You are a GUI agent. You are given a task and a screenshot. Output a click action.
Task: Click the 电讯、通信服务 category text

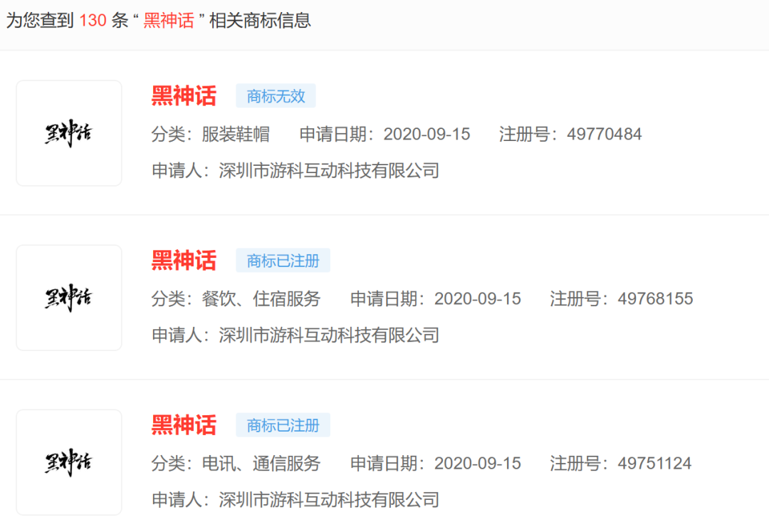point(261,464)
